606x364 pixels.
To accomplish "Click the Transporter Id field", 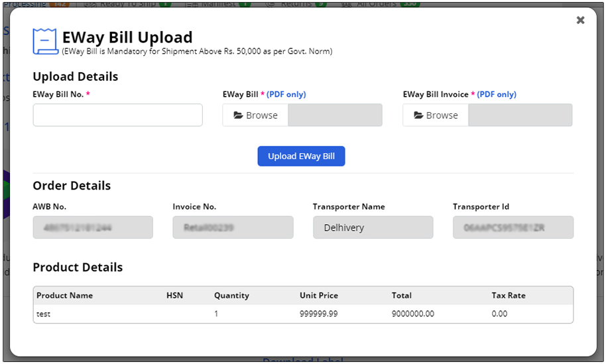I will click(x=513, y=227).
